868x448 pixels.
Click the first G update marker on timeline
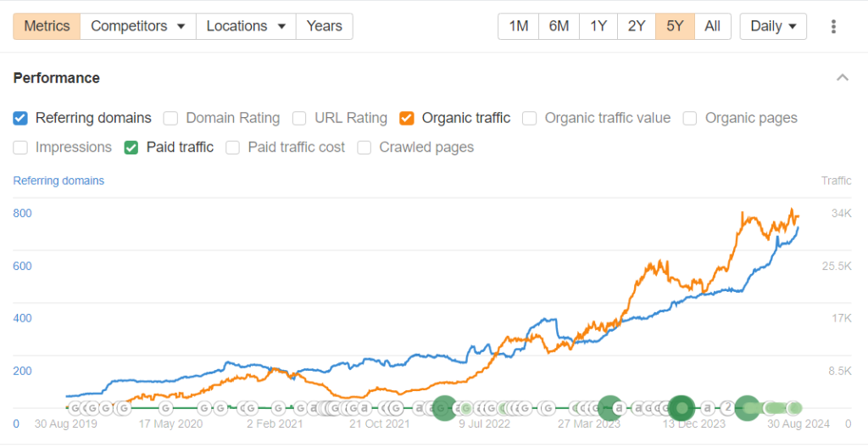tap(74, 409)
